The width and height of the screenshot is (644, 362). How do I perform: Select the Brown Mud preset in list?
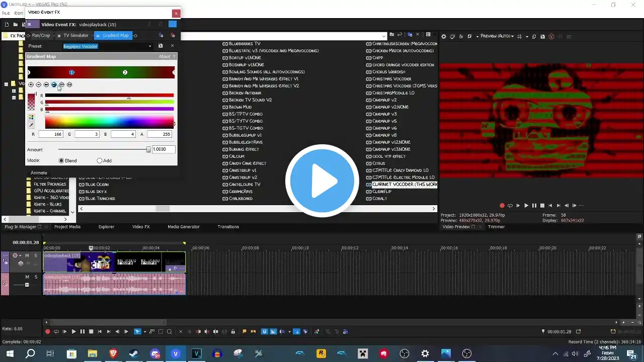click(240, 107)
